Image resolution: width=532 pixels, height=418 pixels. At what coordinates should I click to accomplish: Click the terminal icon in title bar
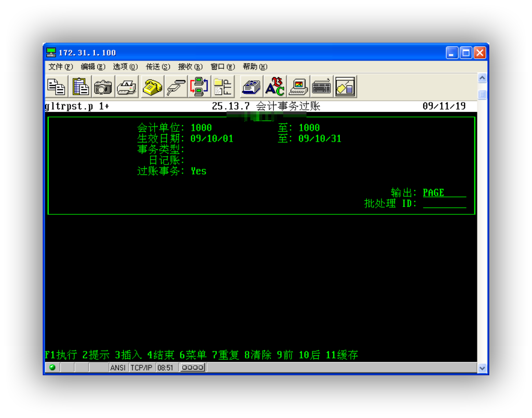pyautogui.click(x=51, y=52)
